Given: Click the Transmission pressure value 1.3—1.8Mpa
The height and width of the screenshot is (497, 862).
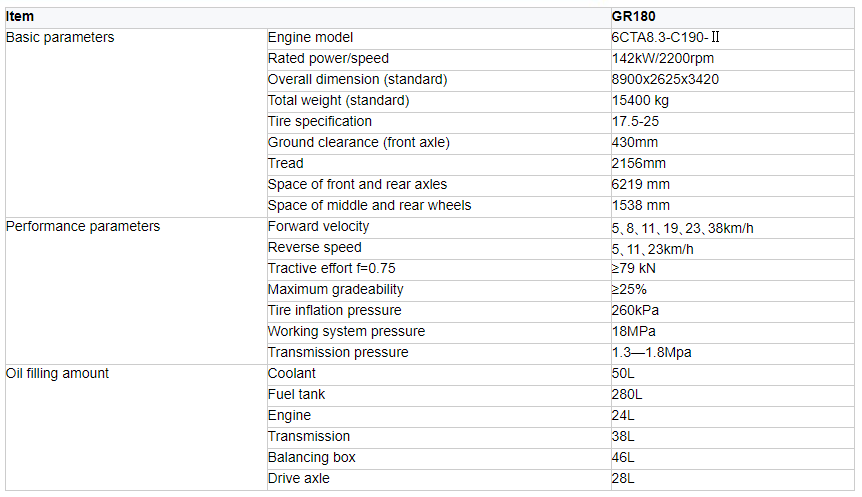Looking at the screenshot, I should tap(651, 352).
